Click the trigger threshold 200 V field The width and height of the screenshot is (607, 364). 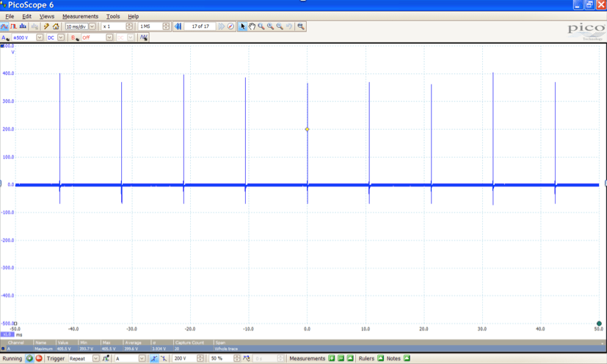tap(184, 359)
